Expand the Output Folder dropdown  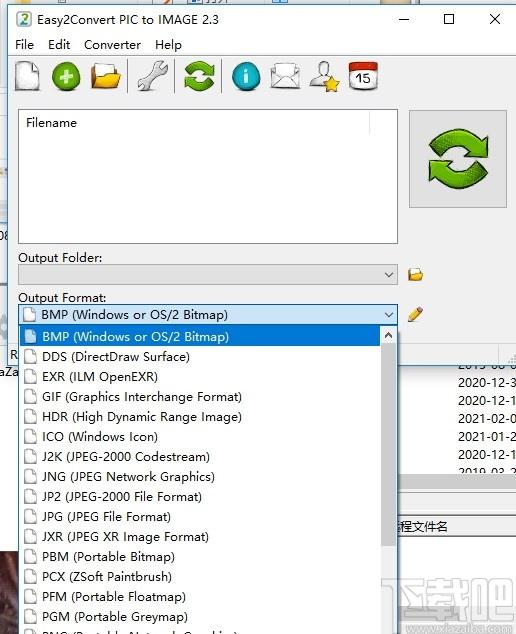(389, 275)
